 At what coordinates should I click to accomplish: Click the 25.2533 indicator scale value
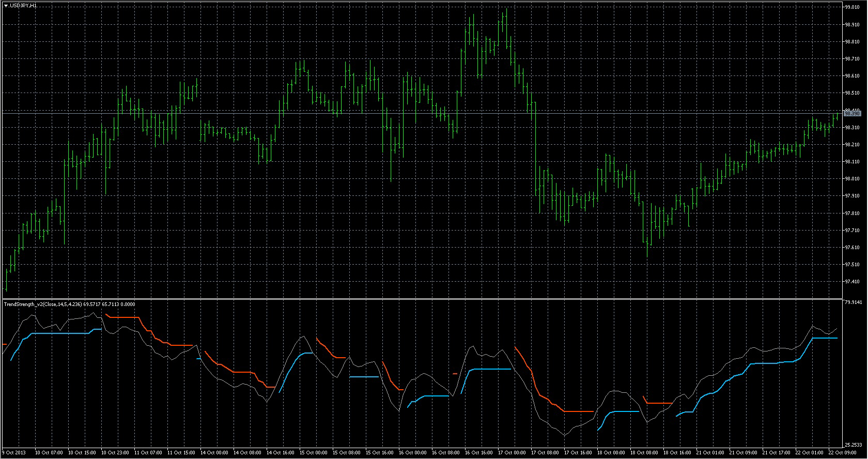[853, 445]
